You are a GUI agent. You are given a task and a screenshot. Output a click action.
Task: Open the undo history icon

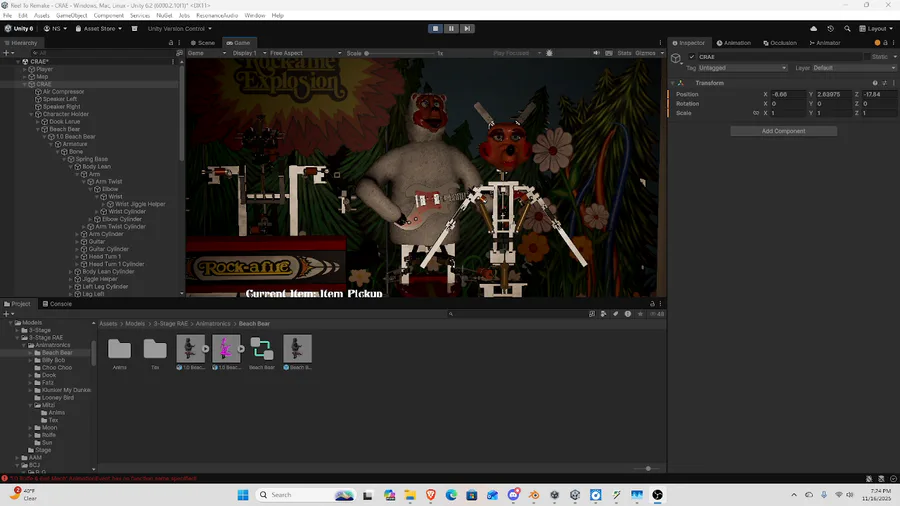(831, 29)
